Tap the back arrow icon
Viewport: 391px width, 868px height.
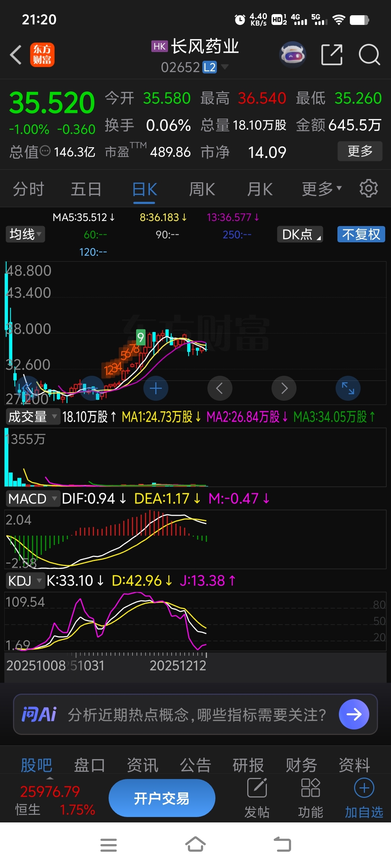tap(16, 55)
